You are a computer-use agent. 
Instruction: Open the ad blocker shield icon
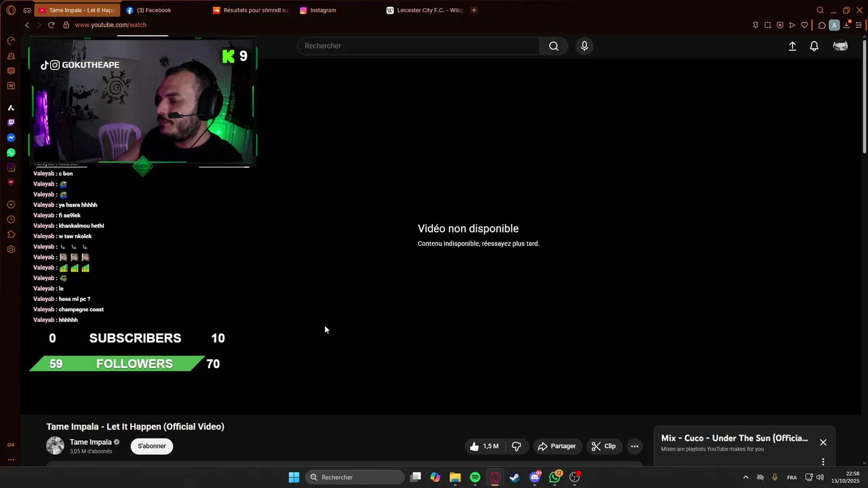point(780,25)
